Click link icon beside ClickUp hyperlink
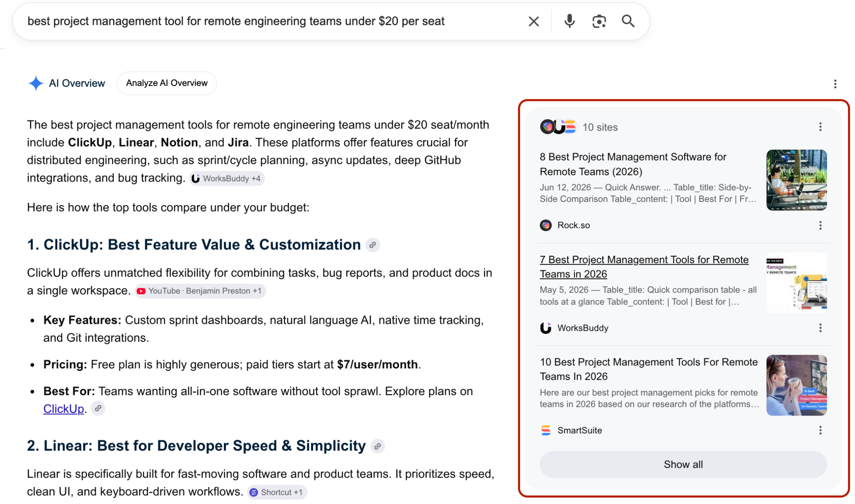This screenshot has width=855, height=504. (98, 408)
